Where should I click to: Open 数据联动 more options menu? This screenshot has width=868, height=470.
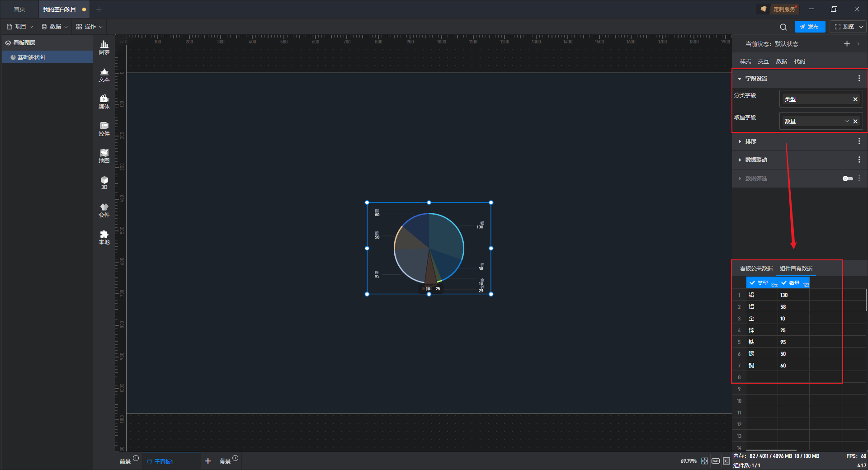(x=859, y=160)
